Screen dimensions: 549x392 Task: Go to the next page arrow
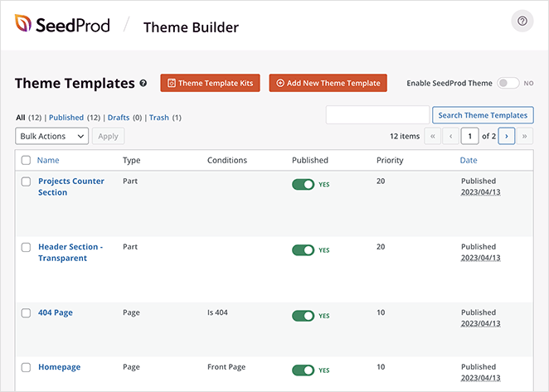[506, 136]
